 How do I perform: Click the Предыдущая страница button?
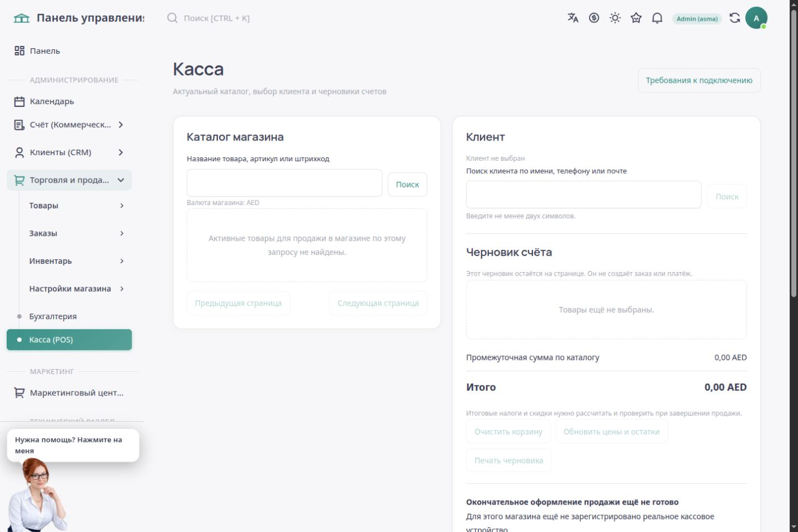click(x=238, y=303)
